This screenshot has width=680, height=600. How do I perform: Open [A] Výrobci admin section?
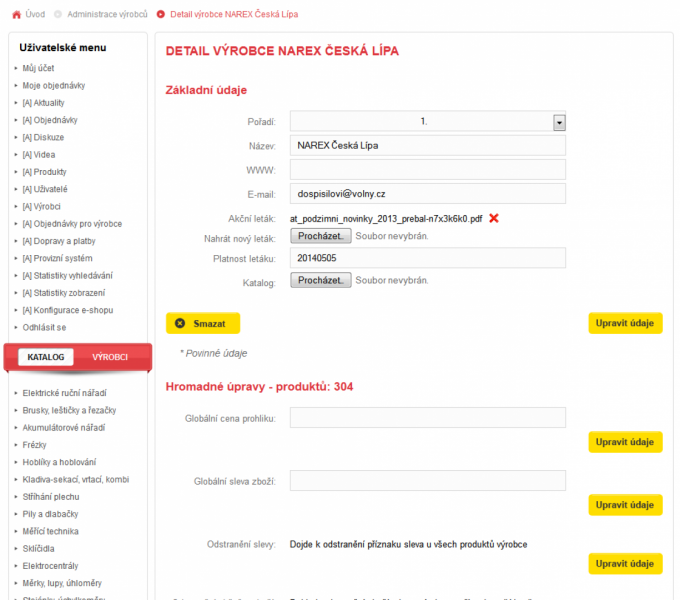[42, 207]
